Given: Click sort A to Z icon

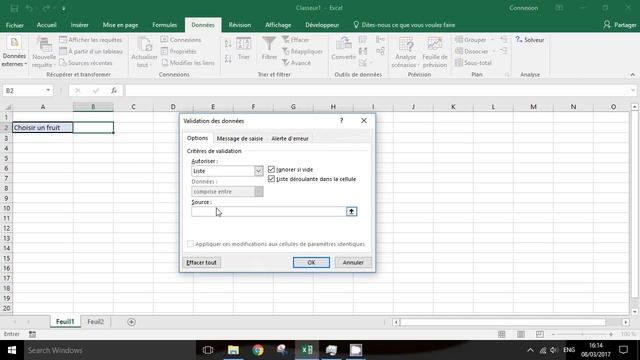Looking at the screenshot, I should tap(228, 43).
